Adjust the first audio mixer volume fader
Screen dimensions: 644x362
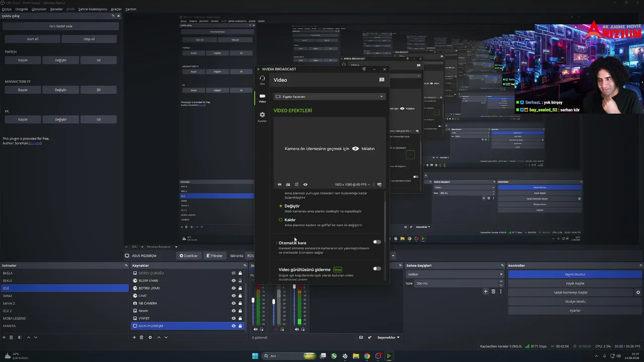tap(253, 300)
